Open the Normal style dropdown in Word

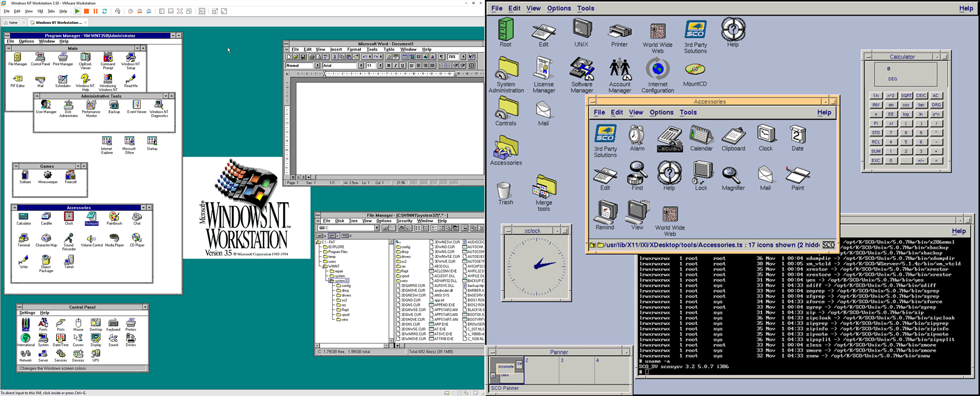pyautogui.click(x=318, y=65)
